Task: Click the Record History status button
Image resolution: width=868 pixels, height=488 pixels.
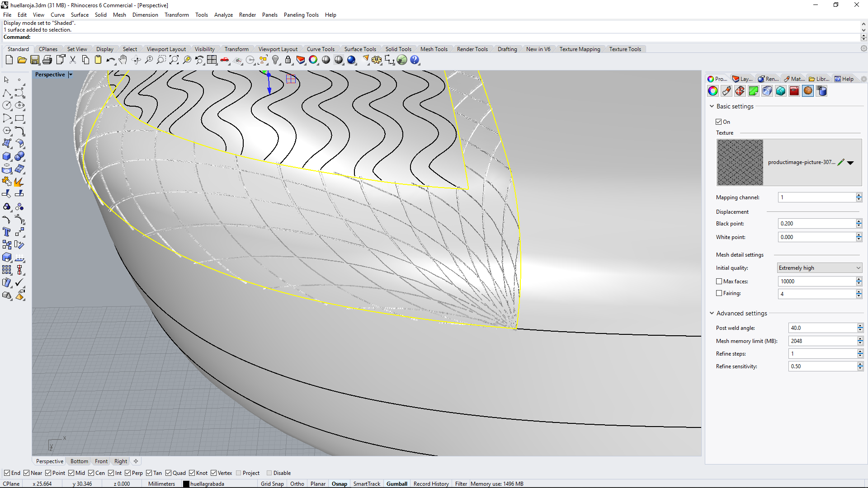Action: [x=431, y=484]
